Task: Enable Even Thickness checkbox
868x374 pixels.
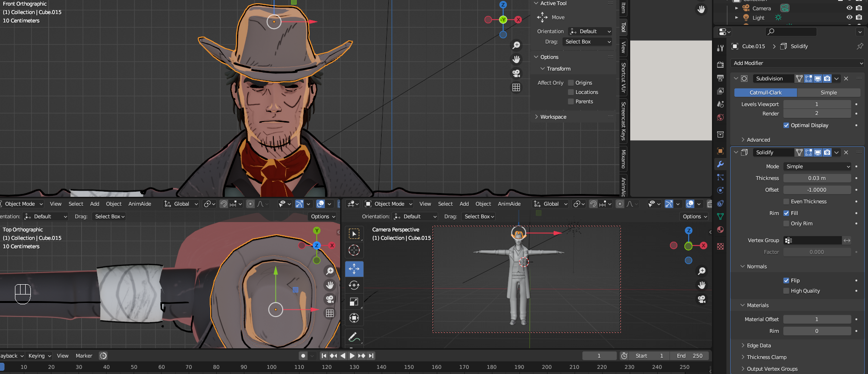Action: (x=786, y=201)
